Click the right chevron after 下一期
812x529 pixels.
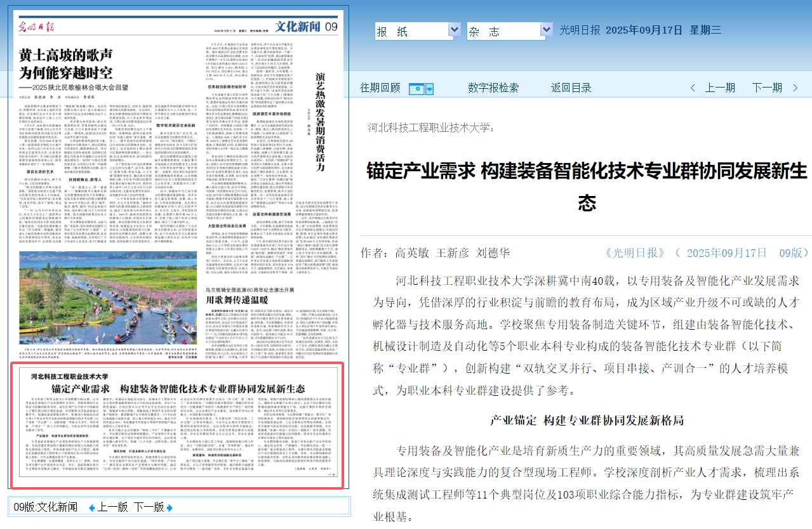point(795,87)
